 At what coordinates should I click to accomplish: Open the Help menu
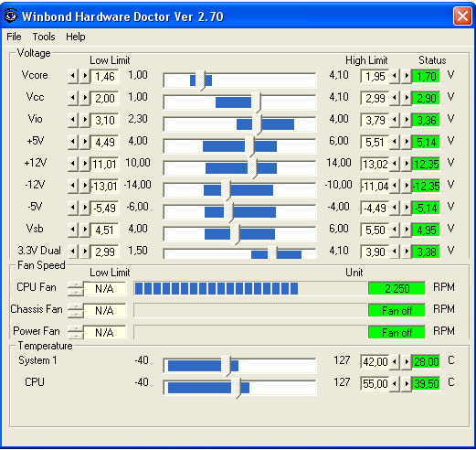[x=76, y=37]
